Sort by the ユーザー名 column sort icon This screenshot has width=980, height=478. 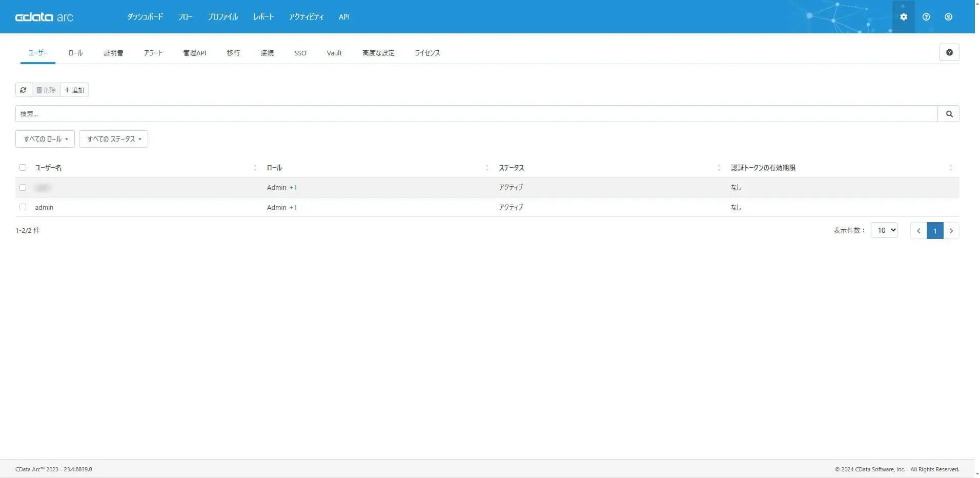[255, 168]
